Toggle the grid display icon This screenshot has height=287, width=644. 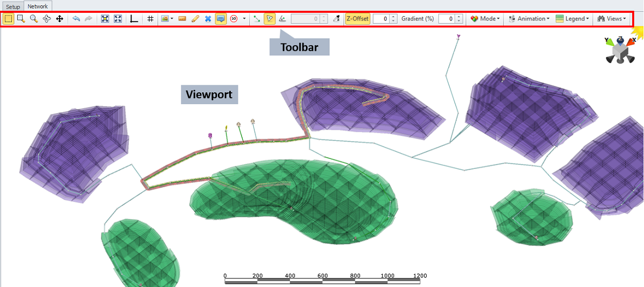click(150, 19)
